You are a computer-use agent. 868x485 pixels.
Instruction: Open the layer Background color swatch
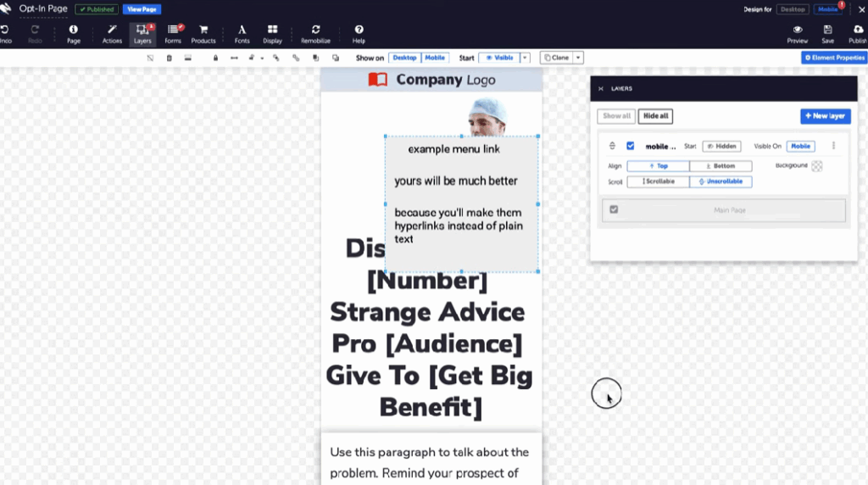[x=817, y=166]
